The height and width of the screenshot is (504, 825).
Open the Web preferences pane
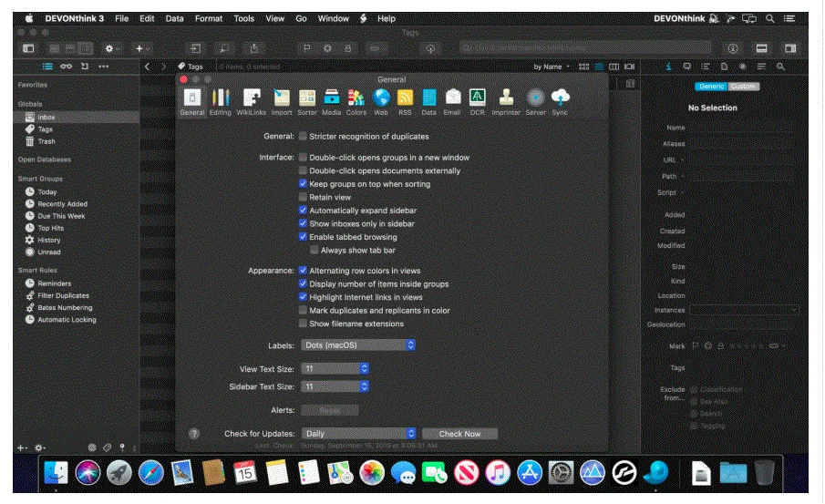pos(381,101)
